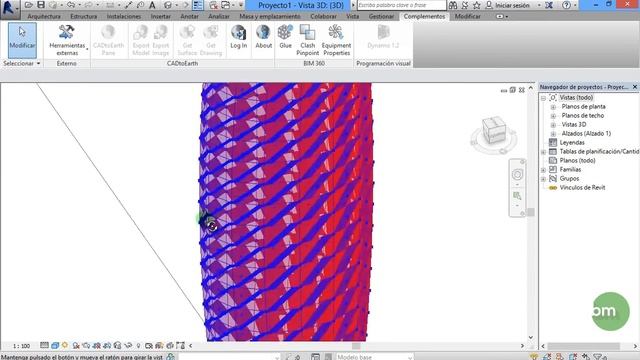Undo the last action with the arrow icon
Screen dimensions: 640x360
[71, 5]
